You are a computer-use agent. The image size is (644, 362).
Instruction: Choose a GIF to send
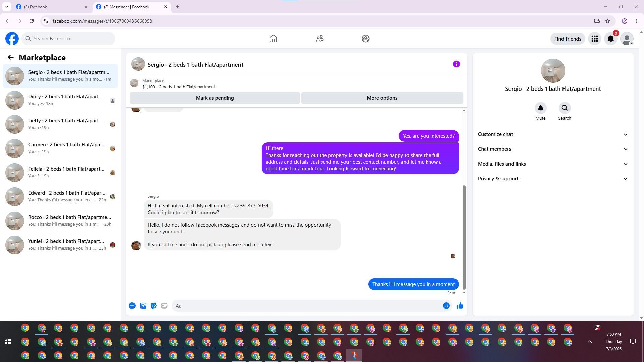click(164, 306)
